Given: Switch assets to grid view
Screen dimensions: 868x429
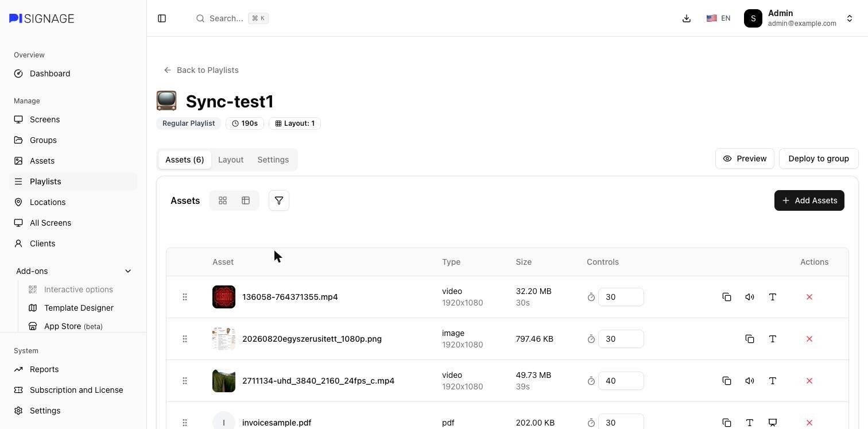Looking at the screenshot, I should click(x=223, y=200).
